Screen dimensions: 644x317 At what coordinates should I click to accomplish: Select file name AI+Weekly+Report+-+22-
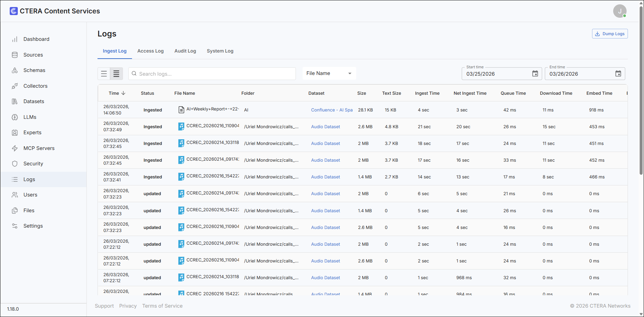coord(213,109)
